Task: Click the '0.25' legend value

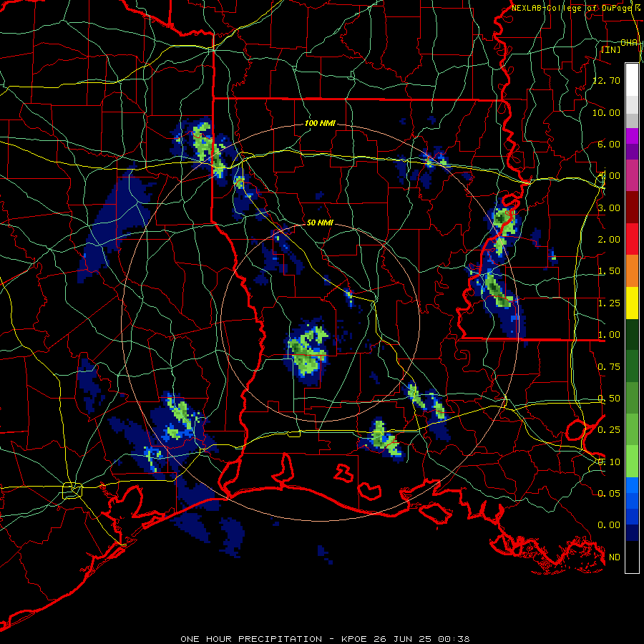Action: [609, 429]
